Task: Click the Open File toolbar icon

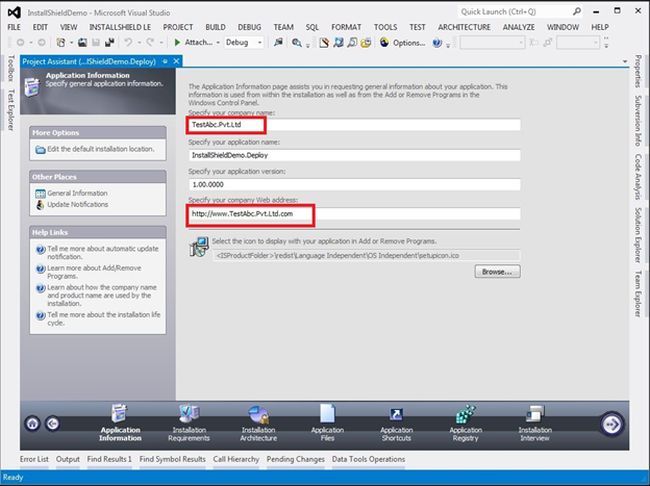Action: point(82,42)
